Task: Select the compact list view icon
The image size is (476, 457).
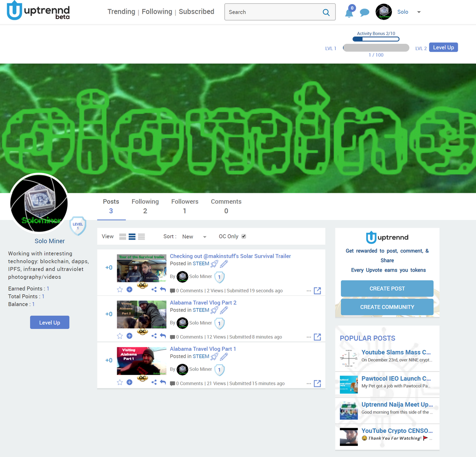Action: point(141,237)
